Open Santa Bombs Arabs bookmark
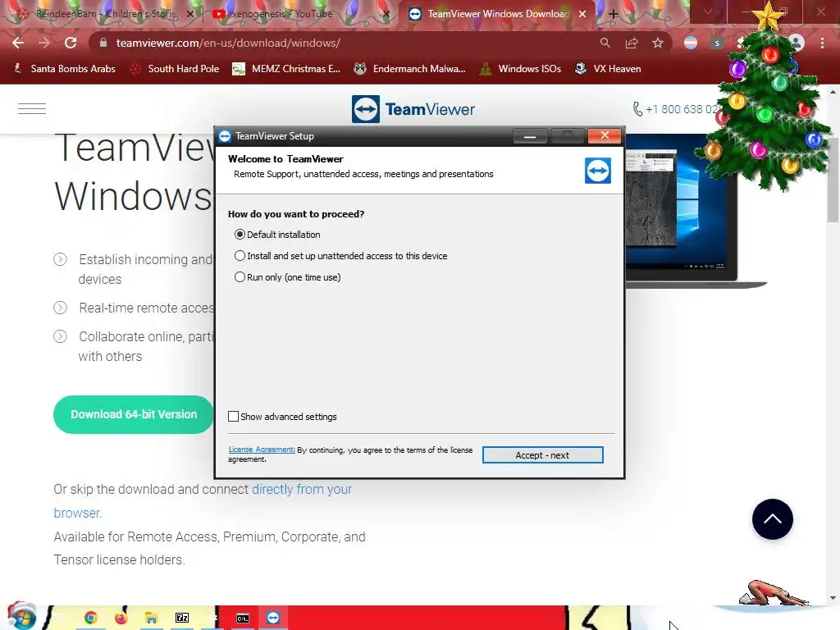The height and width of the screenshot is (630, 840). pyautogui.click(x=64, y=69)
